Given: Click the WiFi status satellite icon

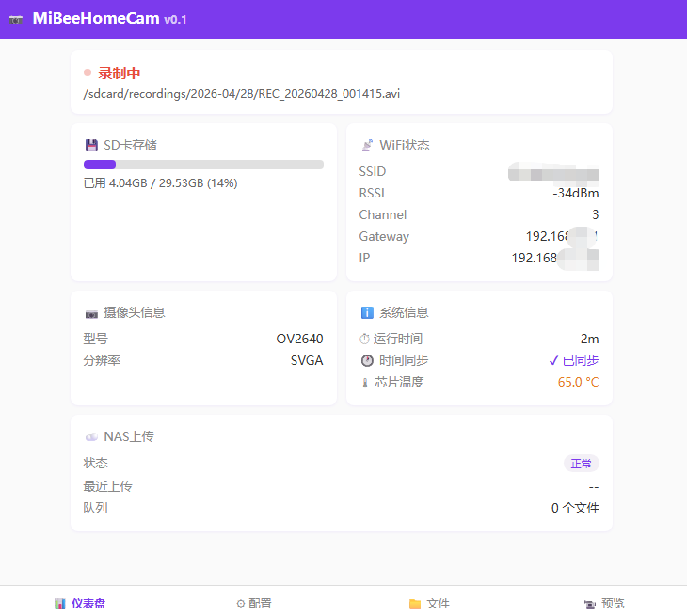Looking at the screenshot, I should [x=367, y=145].
